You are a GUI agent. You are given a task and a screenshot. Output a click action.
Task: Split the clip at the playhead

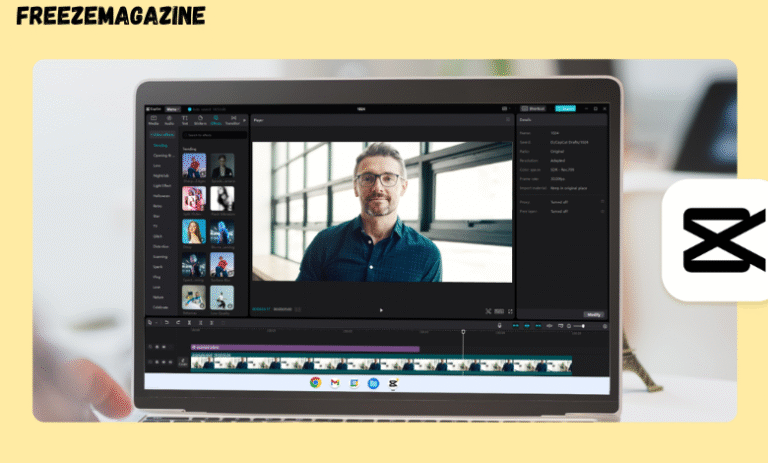point(189,323)
